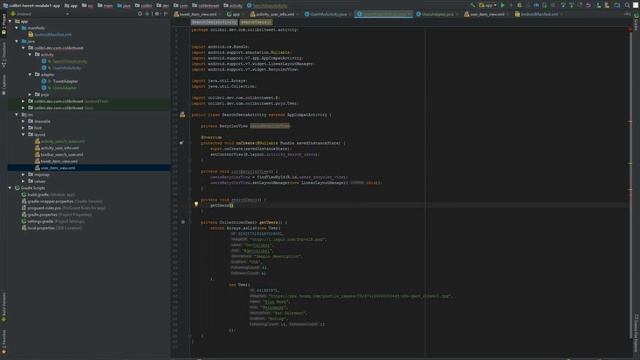Viewport: 640px width, 360px height.
Task: Collapse the java folder
Action: [x=17, y=41]
